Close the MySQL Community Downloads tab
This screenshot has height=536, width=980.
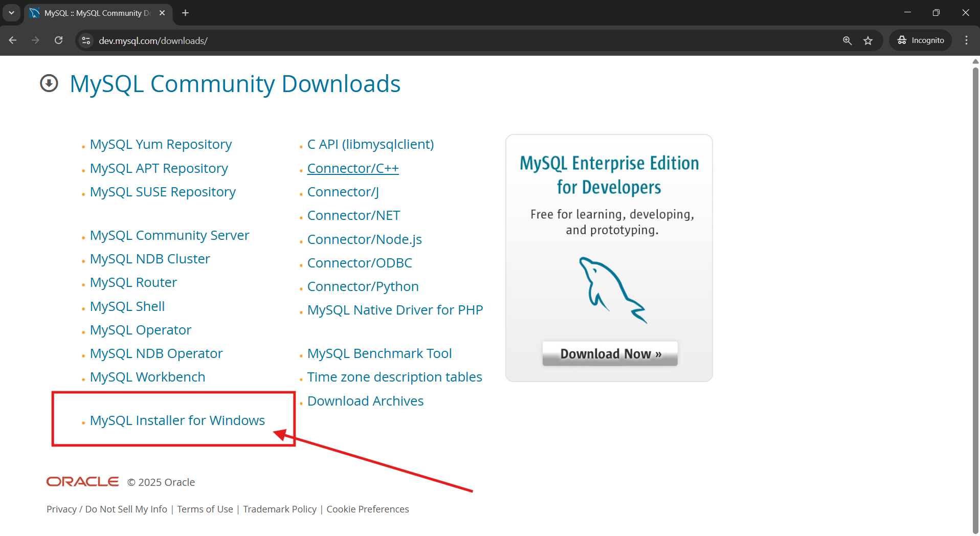[162, 13]
